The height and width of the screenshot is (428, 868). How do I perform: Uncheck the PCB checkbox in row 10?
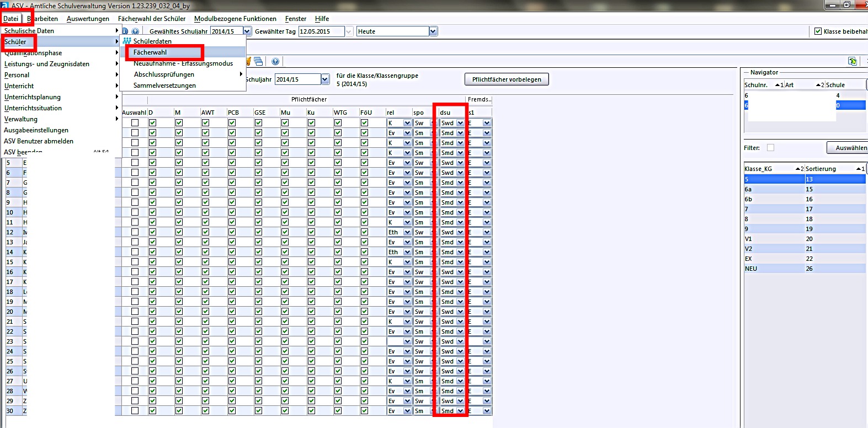(x=232, y=212)
